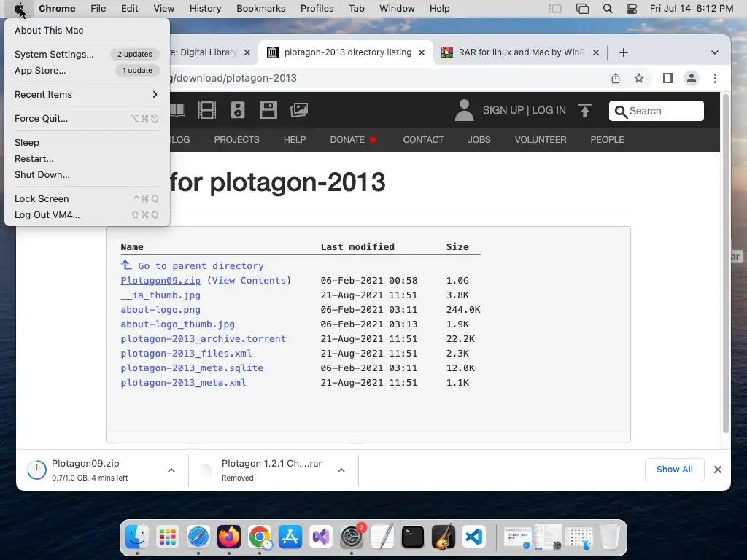The width and height of the screenshot is (747, 560).
Task: Click the Plotagon09.zip download link
Action: pyautogui.click(x=160, y=281)
